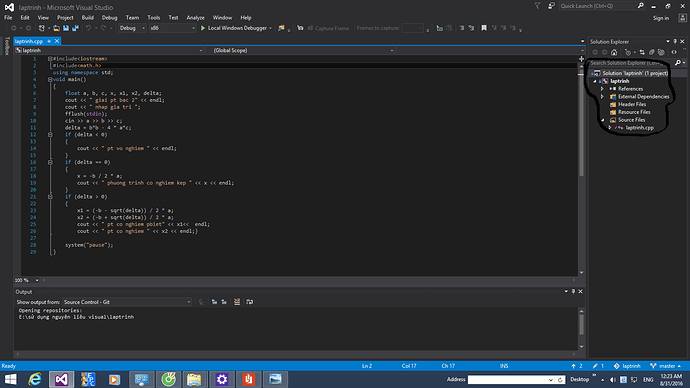The height and width of the screenshot is (388, 690).
Task: Click the Sign in link
Action: point(661,18)
